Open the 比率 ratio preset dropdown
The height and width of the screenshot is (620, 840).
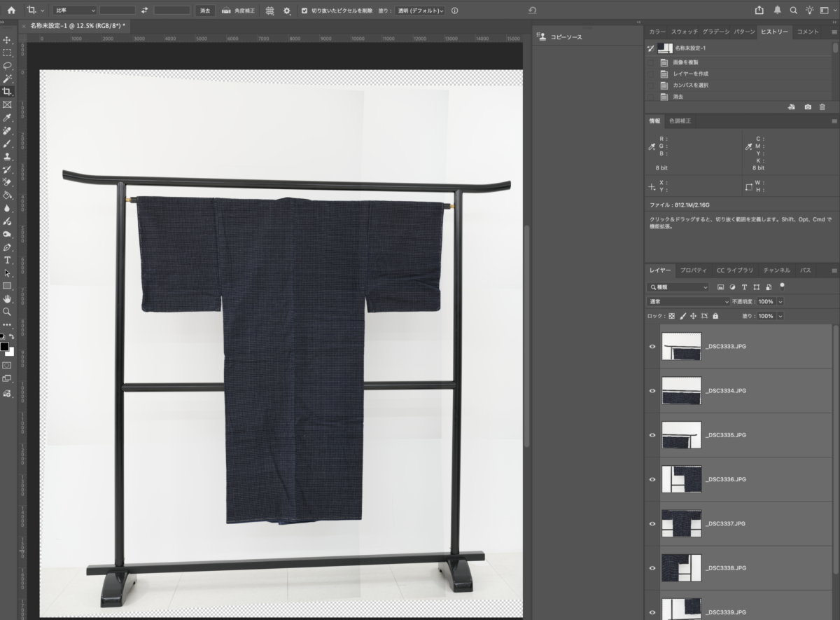pyautogui.click(x=74, y=11)
